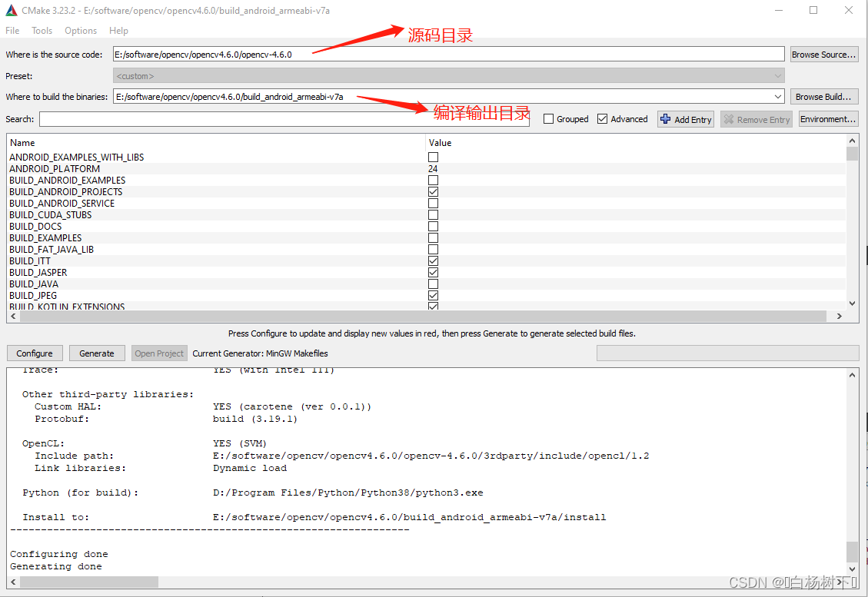
Task: Open the File menu
Action: point(12,31)
